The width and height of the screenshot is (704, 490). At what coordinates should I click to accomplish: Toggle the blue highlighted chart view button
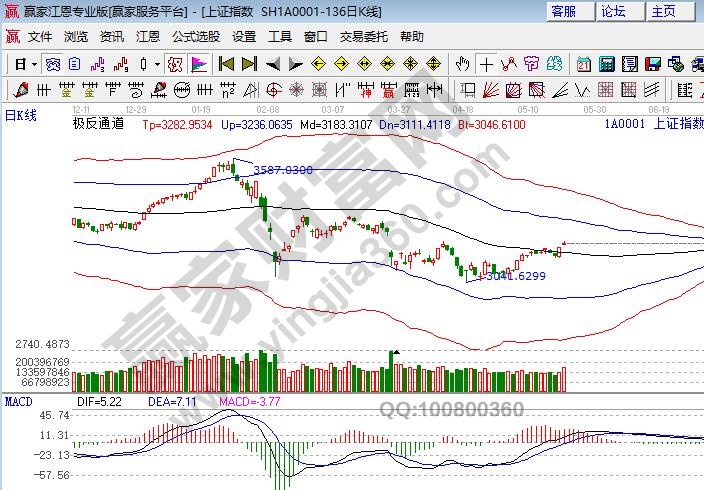coord(52,64)
